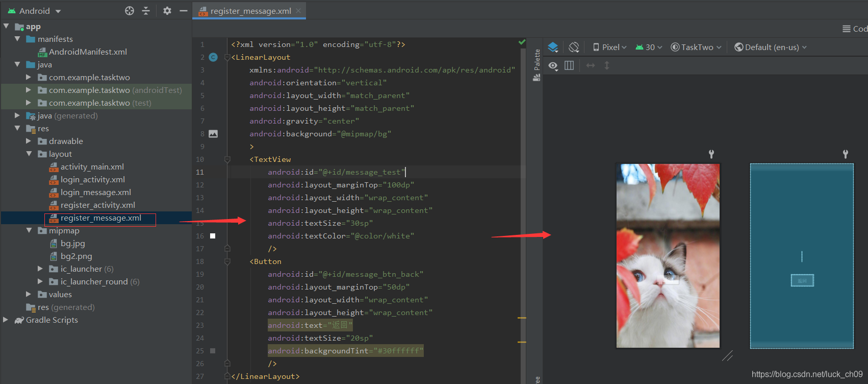Viewport: 868px width, 384px height.
Task: Collapse the layout folder
Action: pos(29,154)
